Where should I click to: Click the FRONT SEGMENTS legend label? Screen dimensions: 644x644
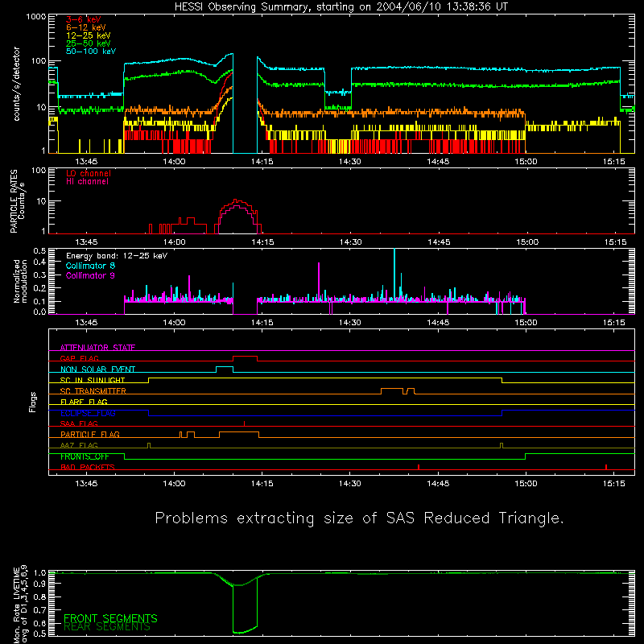click(110, 618)
